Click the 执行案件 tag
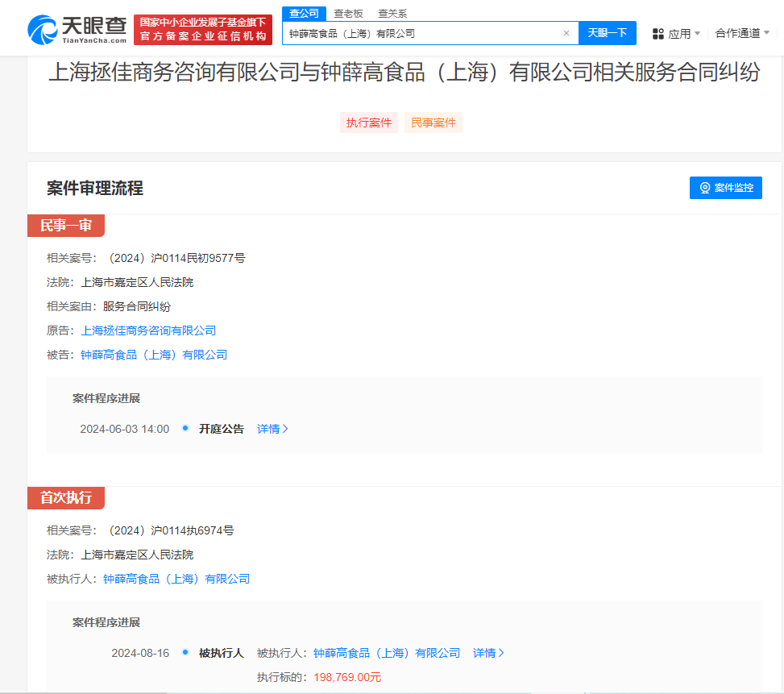Screen dimensions: 784x694 click(368, 123)
